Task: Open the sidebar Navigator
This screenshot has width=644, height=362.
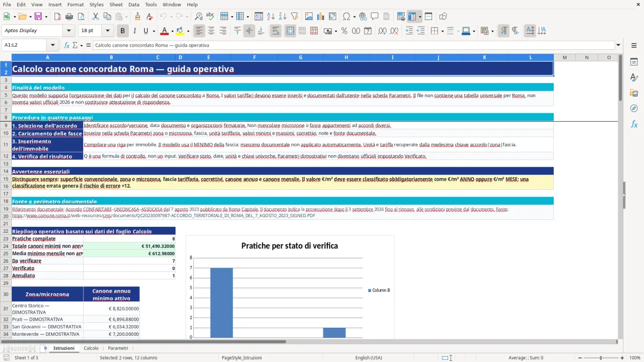Action: [634, 108]
